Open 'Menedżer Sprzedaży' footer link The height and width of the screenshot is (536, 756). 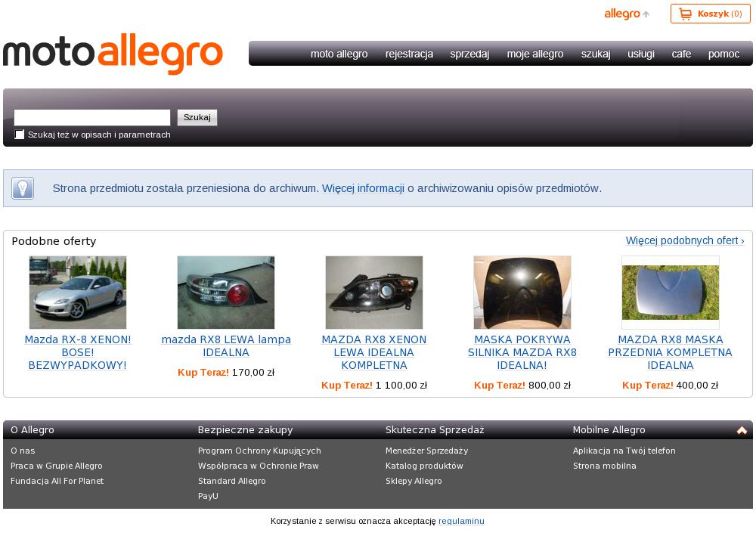426,451
